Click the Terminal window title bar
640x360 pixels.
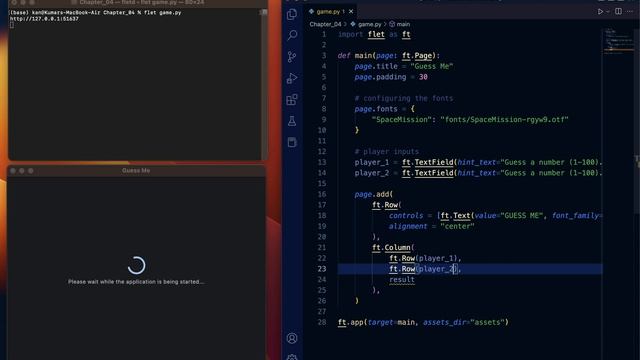click(137, 2)
